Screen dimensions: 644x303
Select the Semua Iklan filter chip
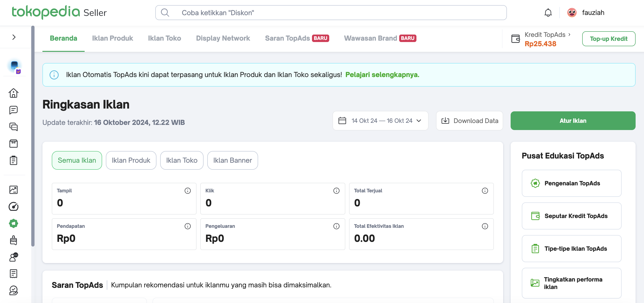pos(77,160)
